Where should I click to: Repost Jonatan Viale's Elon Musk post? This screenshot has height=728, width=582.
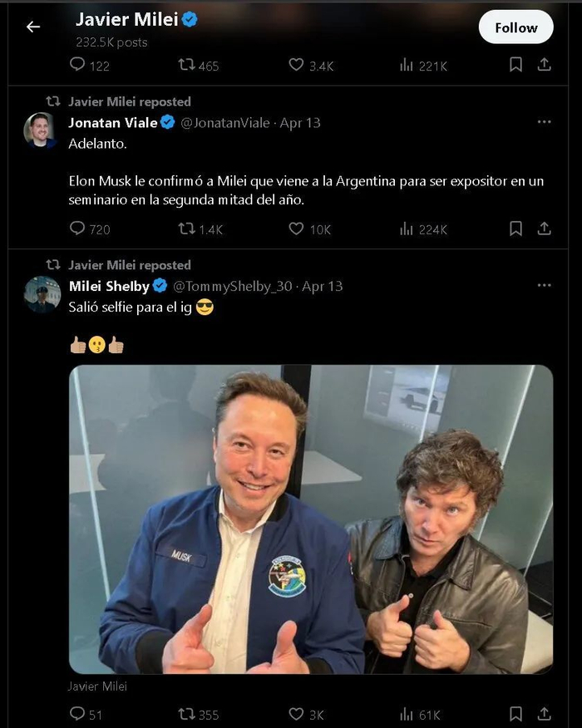click(x=187, y=229)
